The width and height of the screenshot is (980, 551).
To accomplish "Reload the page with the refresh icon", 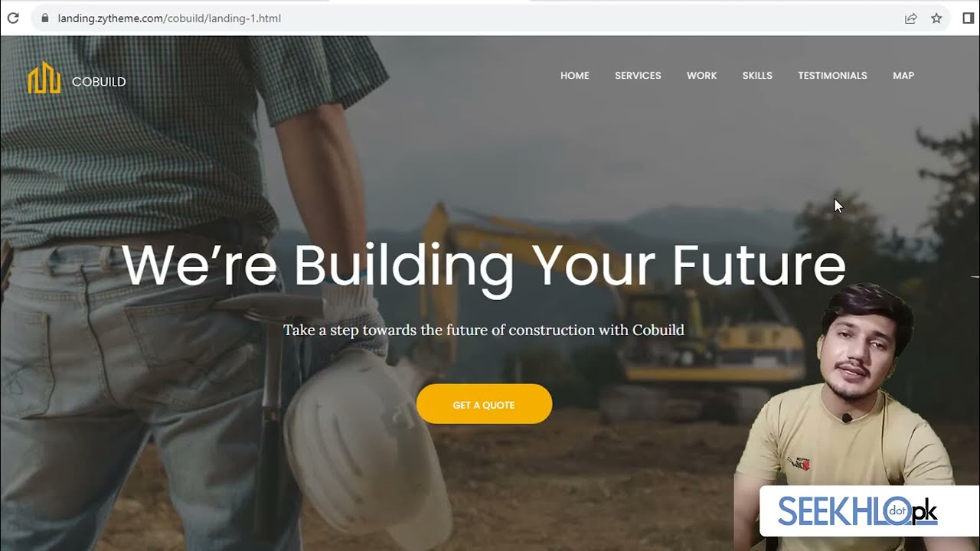I will [13, 18].
